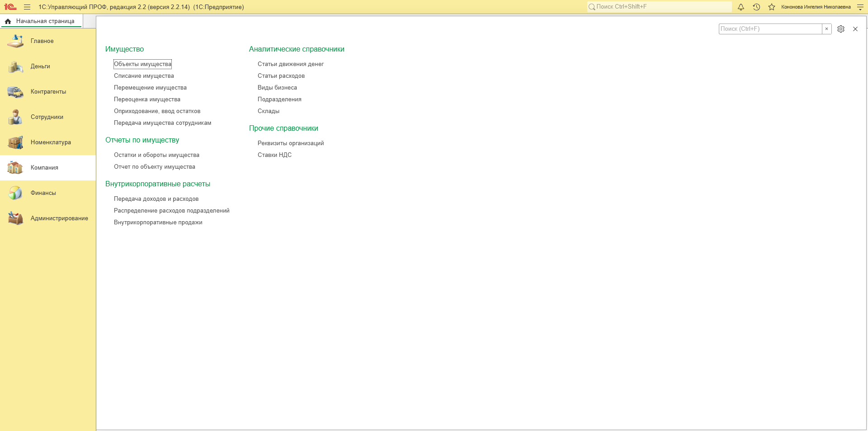This screenshot has width=868, height=431.
Task: Open the Сотрудники section icon
Action: (15, 117)
